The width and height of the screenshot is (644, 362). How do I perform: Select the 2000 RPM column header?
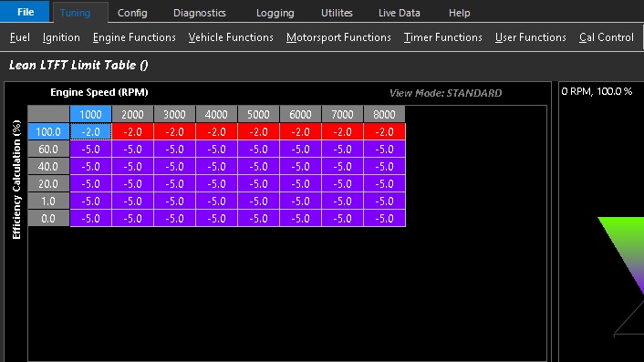pos(132,114)
